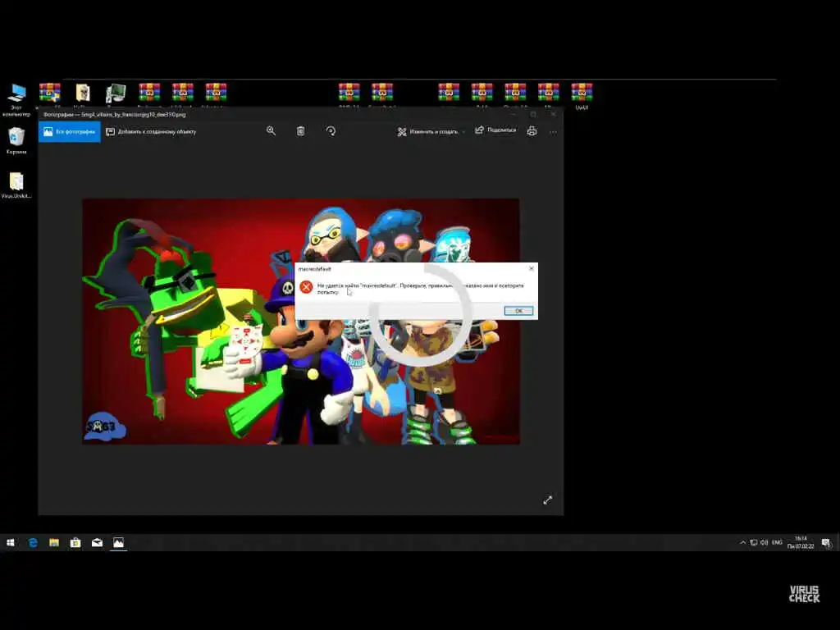The height and width of the screenshot is (630, 840).
Task: Launch Microsoft Edge from the taskbar
Action: pyautogui.click(x=33, y=543)
